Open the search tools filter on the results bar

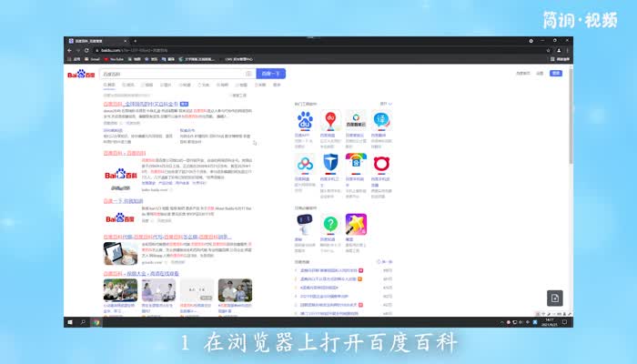[x=240, y=95]
